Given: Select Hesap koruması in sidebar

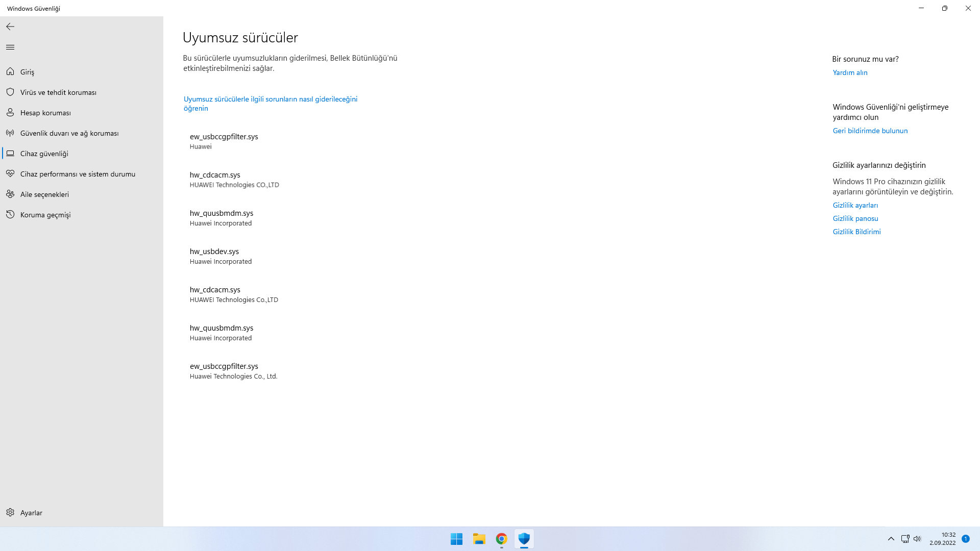Looking at the screenshot, I should [x=82, y=113].
